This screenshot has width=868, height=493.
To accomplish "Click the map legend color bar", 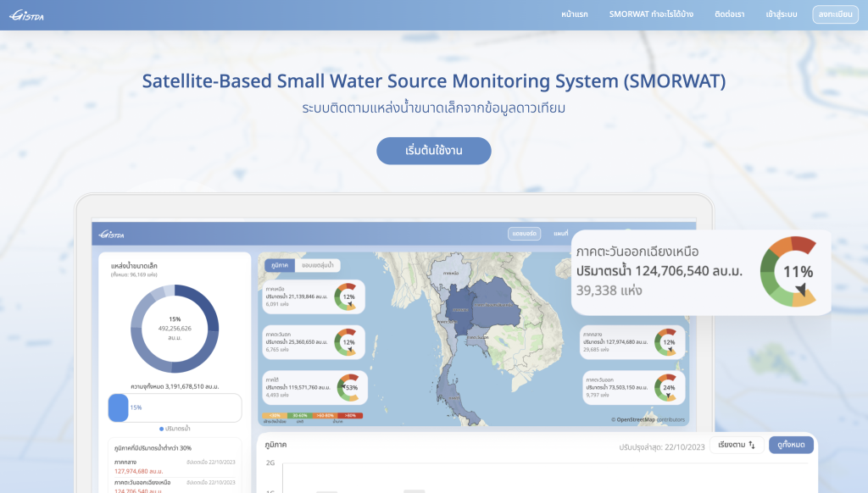I will (x=312, y=416).
